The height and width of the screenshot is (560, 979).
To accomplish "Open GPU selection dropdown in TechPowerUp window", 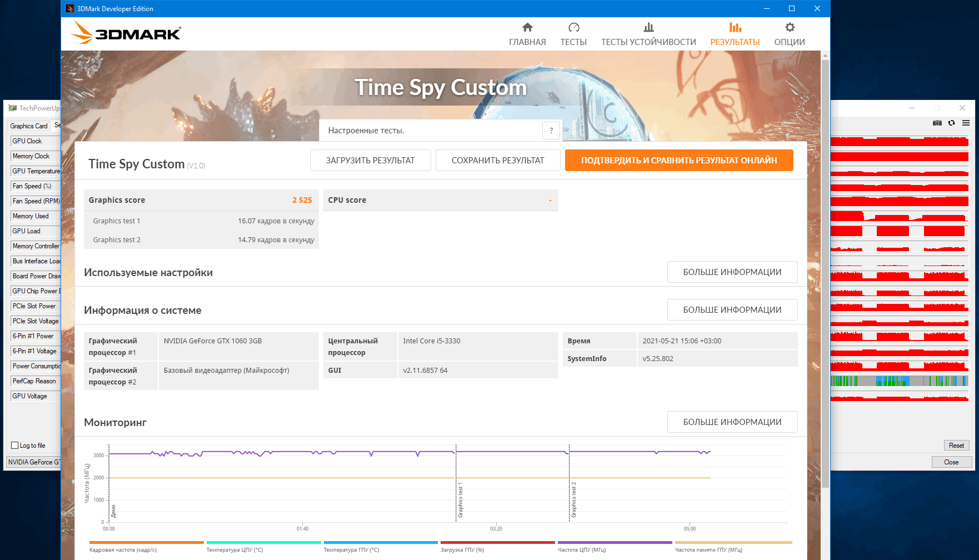I will coord(33,462).
